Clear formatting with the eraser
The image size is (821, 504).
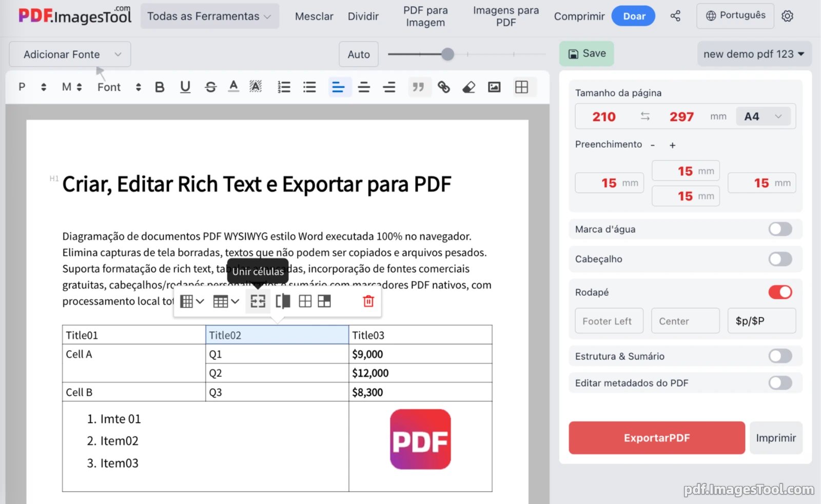click(x=469, y=87)
